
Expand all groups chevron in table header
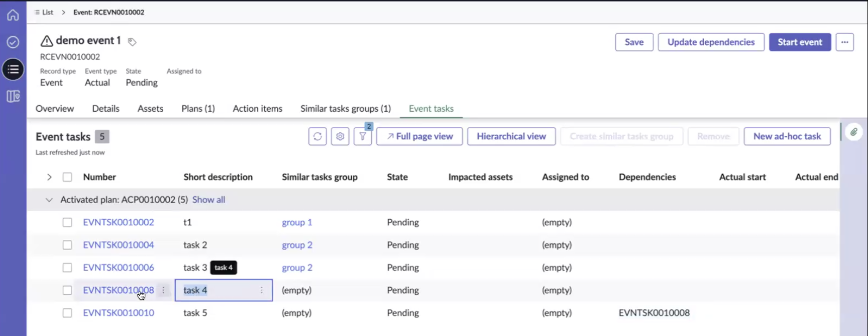49,177
